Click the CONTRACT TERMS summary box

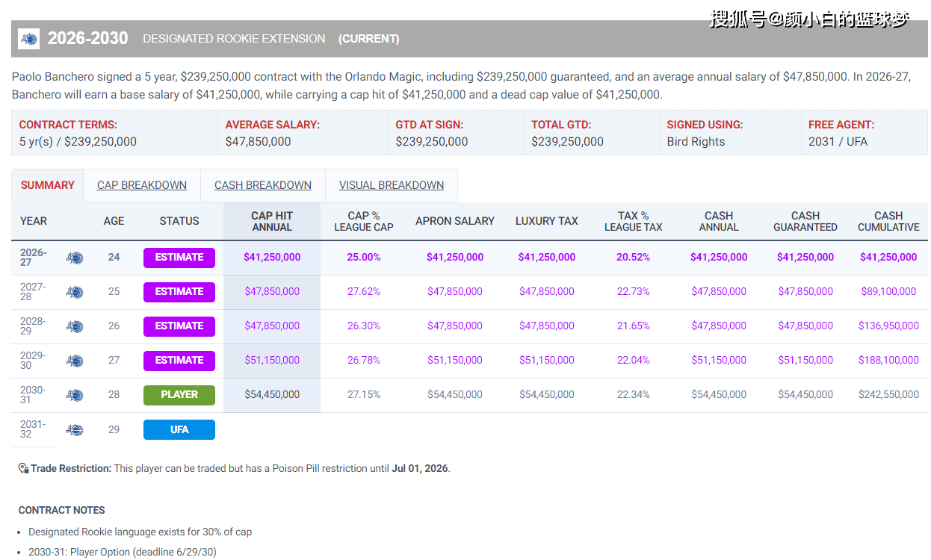[114, 133]
